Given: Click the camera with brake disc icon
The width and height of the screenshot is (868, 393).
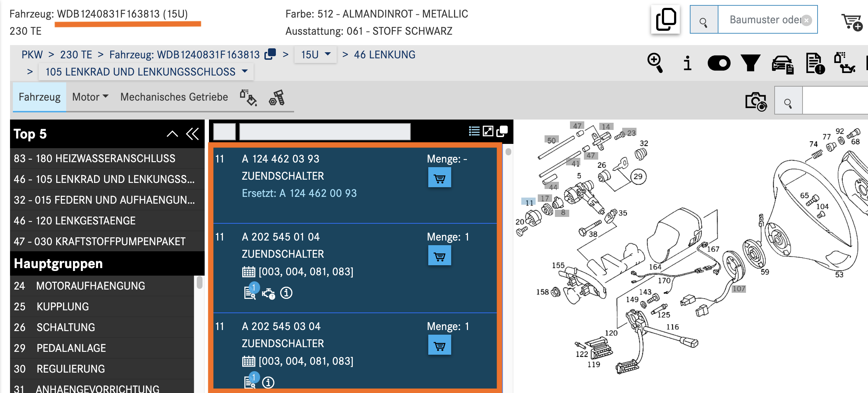Looking at the screenshot, I should tap(756, 102).
